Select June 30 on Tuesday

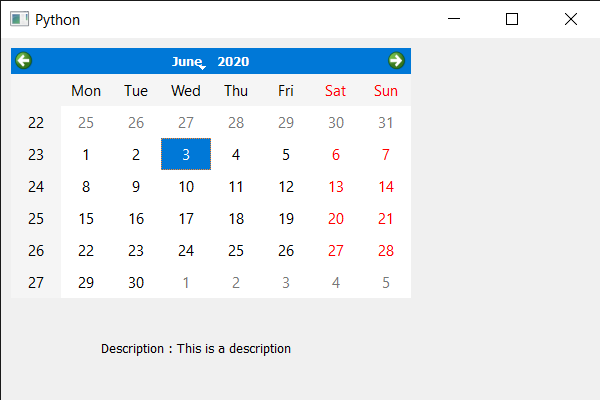[136, 282]
